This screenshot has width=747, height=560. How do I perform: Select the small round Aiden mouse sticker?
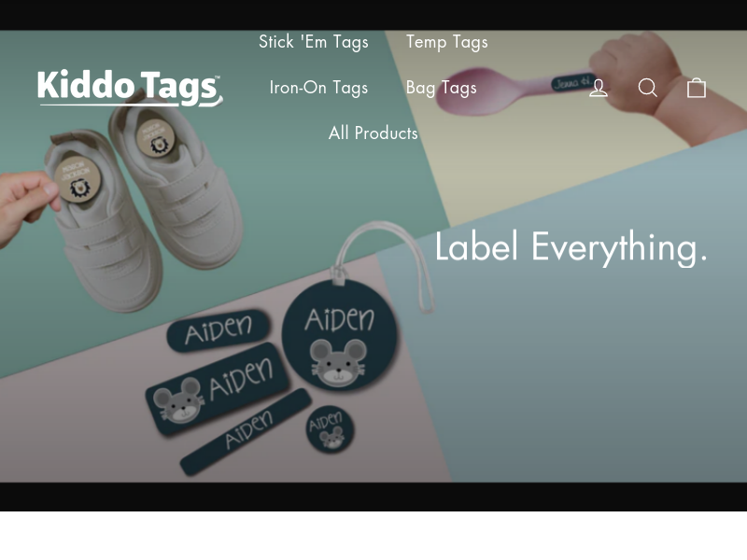(x=330, y=429)
